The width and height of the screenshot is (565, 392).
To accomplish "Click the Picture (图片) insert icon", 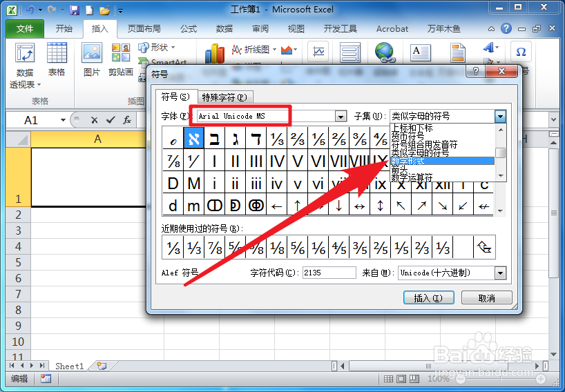I will pyautogui.click(x=92, y=54).
